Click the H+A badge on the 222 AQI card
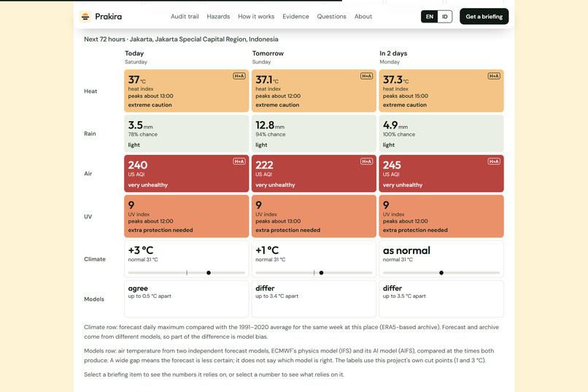Image resolution: width=588 pixels, height=392 pixels. click(366, 161)
